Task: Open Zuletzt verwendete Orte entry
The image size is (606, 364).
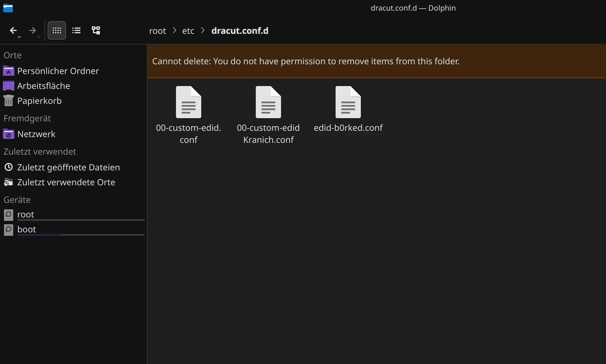Action: click(66, 182)
